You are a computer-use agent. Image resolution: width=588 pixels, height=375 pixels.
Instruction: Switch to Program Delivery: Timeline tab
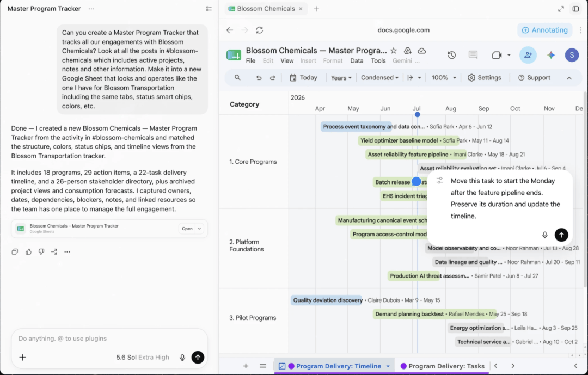[334, 366]
